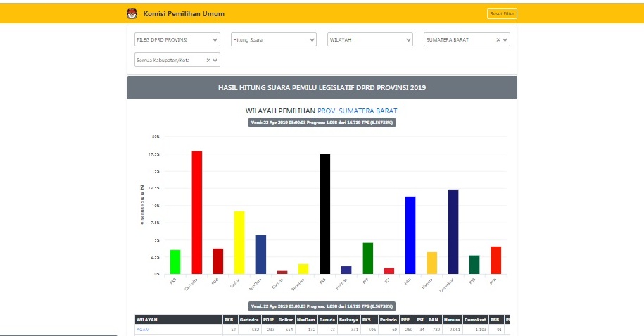Select the blue PAN bar

coord(410,235)
